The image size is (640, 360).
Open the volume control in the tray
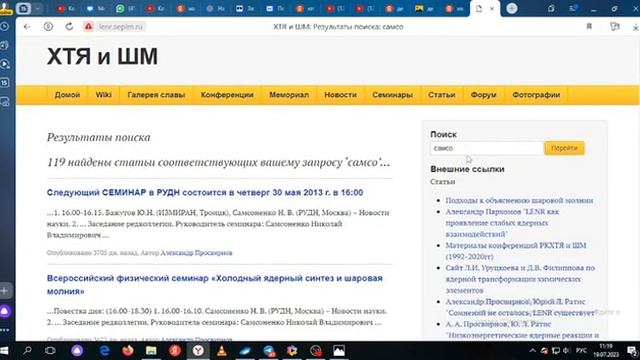coord(566,351)
